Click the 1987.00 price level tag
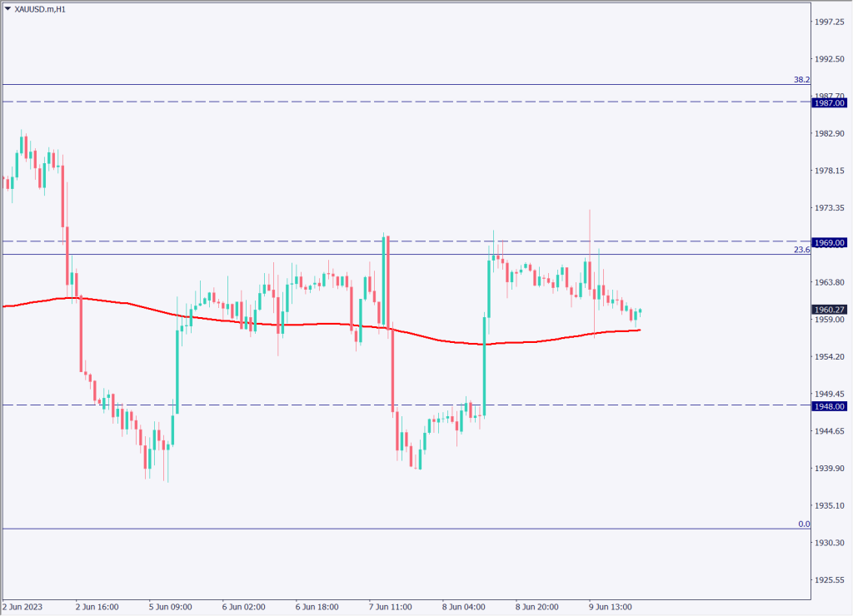The height and width of the screenshot is (616, 853). pyautogui.click(x=831, y=102)
